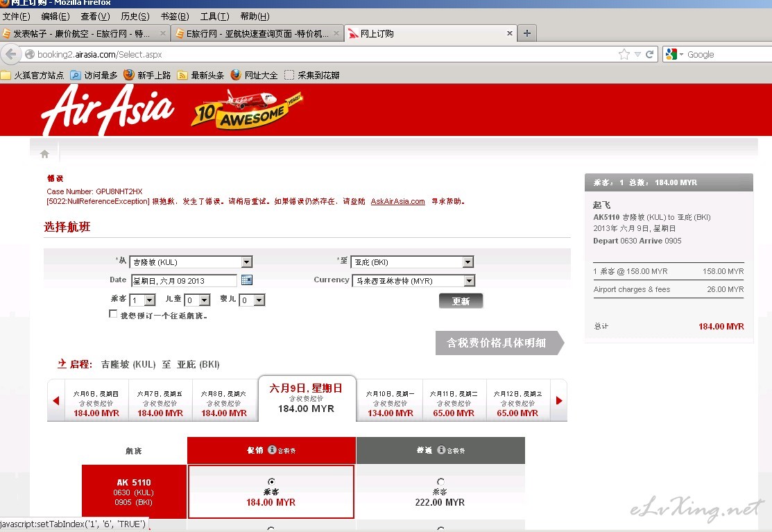772x532 pixels.
Task: Select the 222.00 MYR regular fare radio
Action: [440, 481]
